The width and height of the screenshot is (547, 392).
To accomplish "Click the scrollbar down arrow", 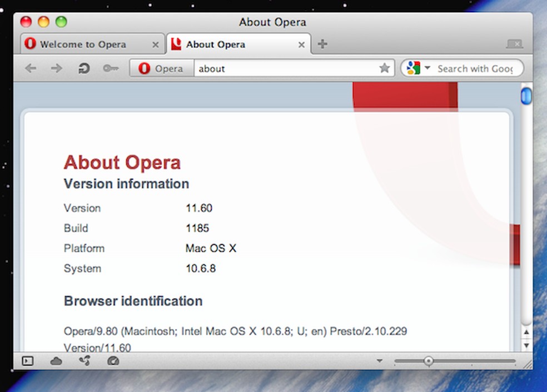I will click(526, 345).
